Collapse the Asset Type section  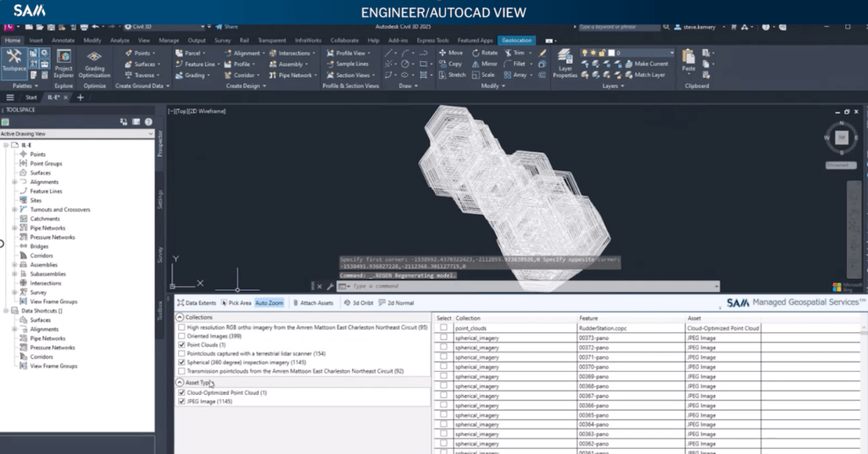point(180,383)
